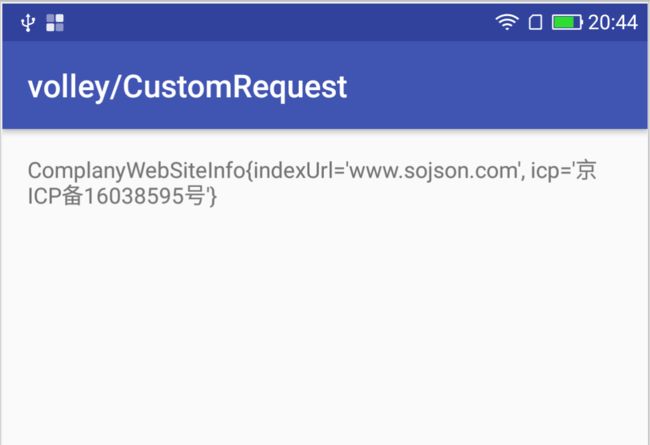Viewport: 650px width, 445px height.
Task: Tap the ICP备 text on second line
Action: 56,196
